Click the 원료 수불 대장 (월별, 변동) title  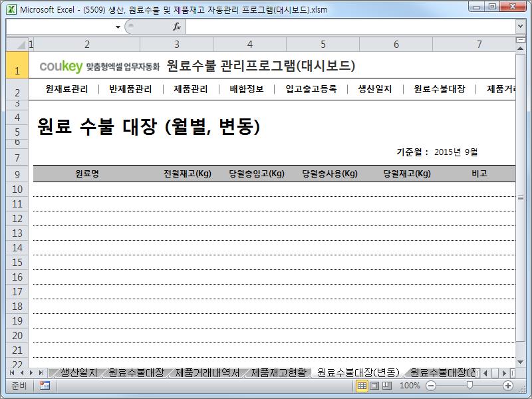(148, 126)
